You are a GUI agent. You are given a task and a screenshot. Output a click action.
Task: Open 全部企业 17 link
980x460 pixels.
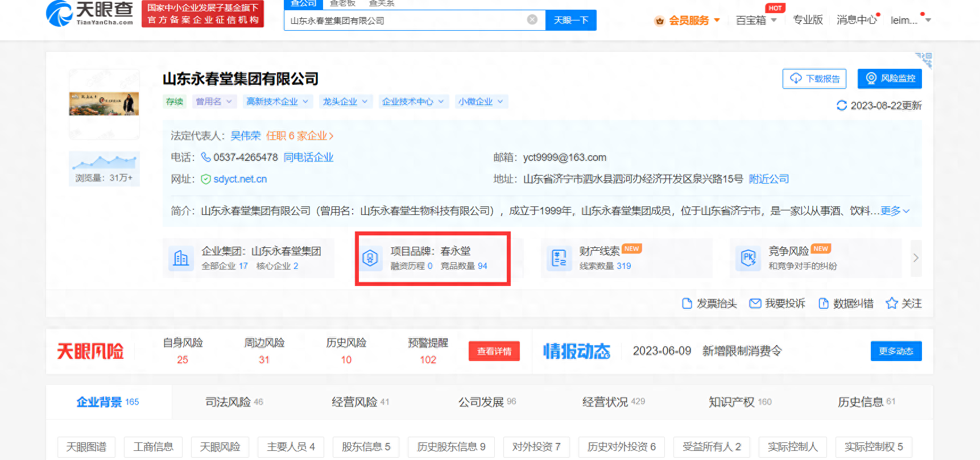pyautogui.click(x=225, y=266)
